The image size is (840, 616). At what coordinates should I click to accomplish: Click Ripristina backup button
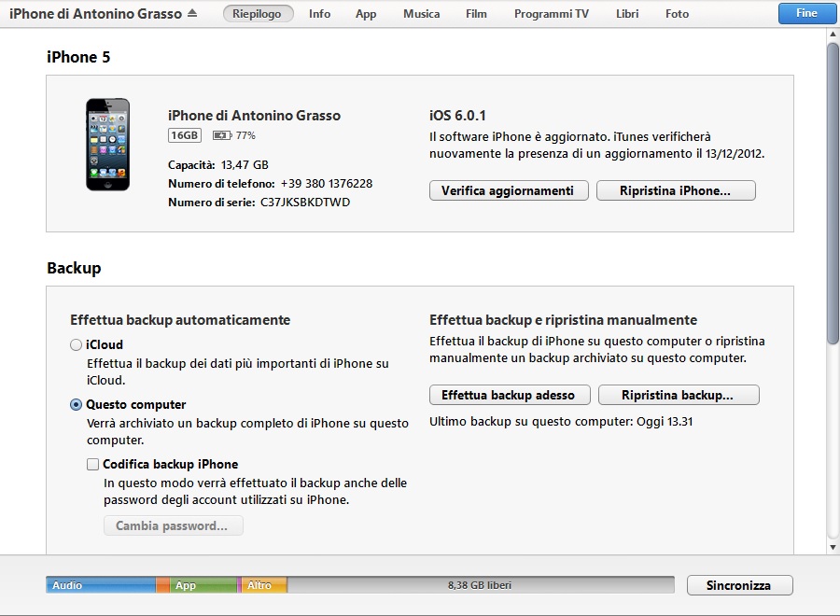coord(679,395)
